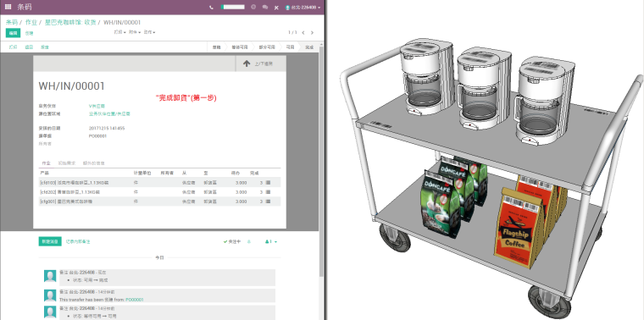
Task: Click the green New Message button
Action: click(50, 241)
